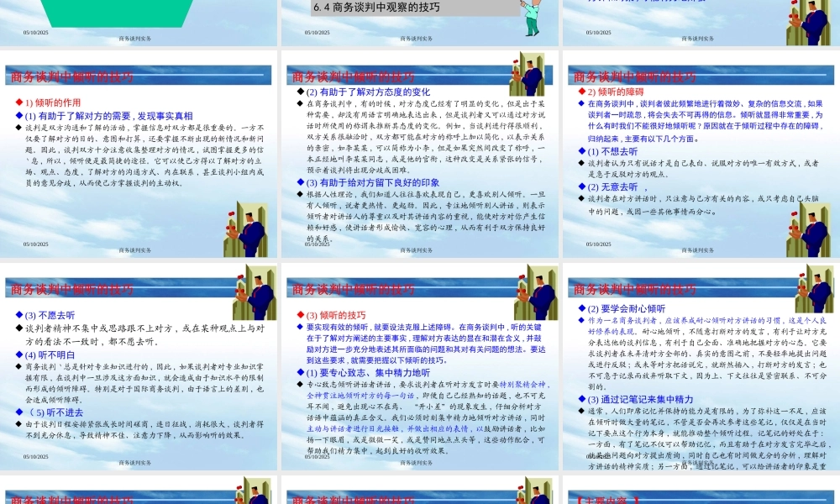Click the bullet '(5) 听不进去'

(54, 412)
